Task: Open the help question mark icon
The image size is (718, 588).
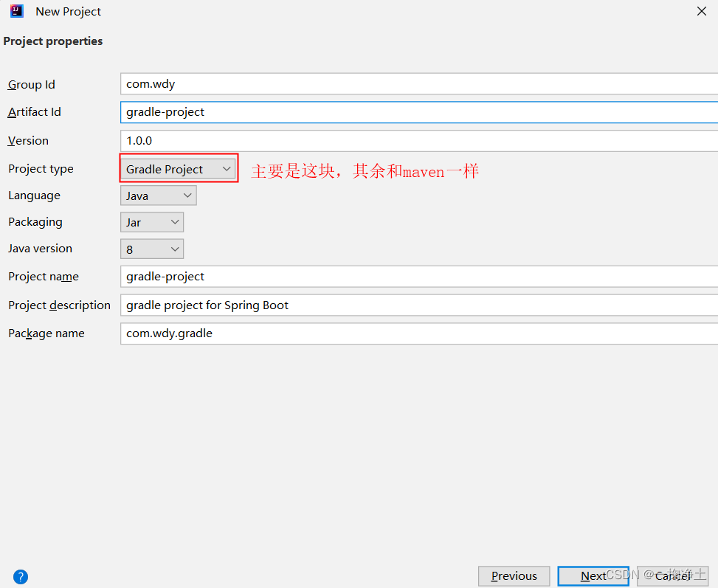Action: 21,576
